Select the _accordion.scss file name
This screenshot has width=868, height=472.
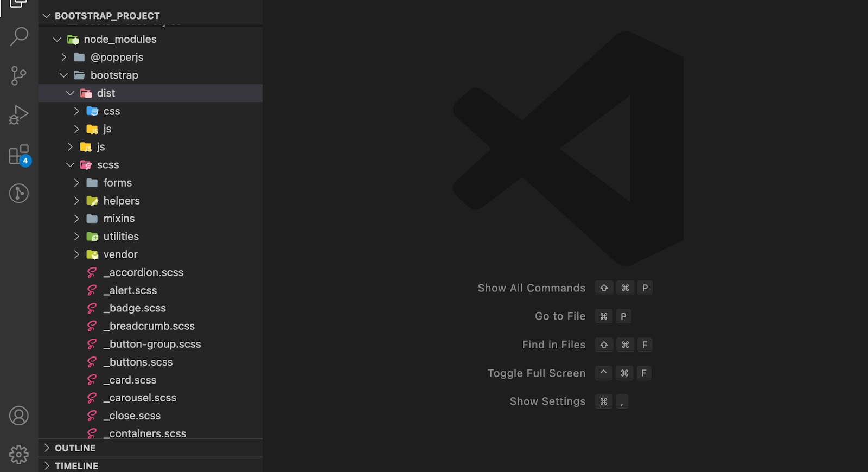[x=143, y=272]
